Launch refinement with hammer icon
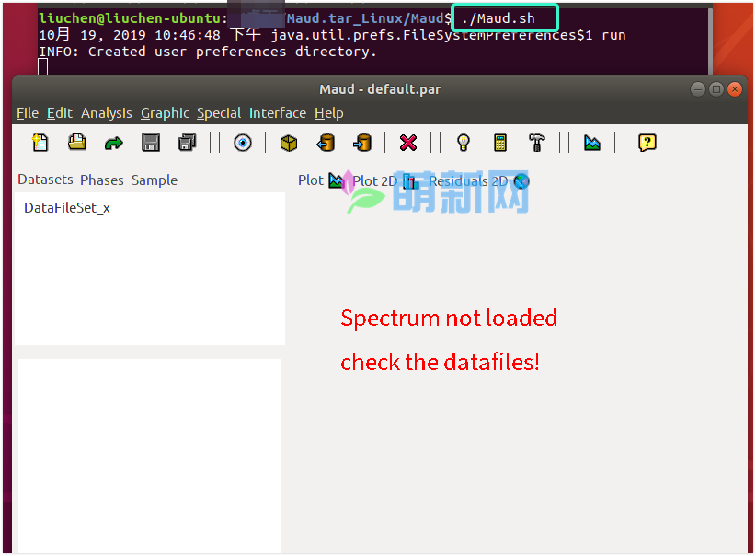 point(536,143)
